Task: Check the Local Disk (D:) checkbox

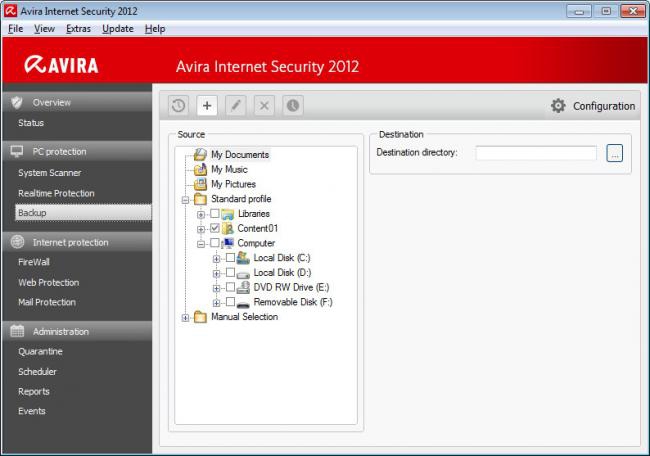Action: click(230, 272)
